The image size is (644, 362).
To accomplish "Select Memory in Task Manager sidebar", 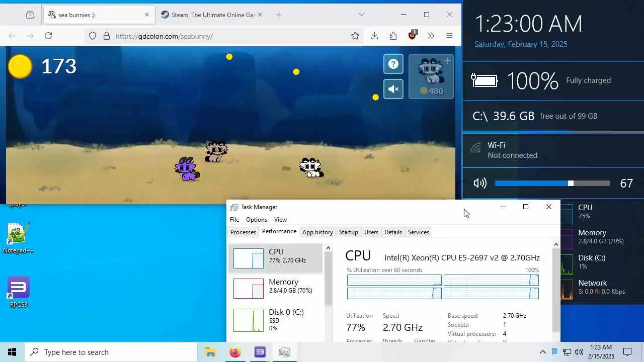I will (x=276, y=289).
